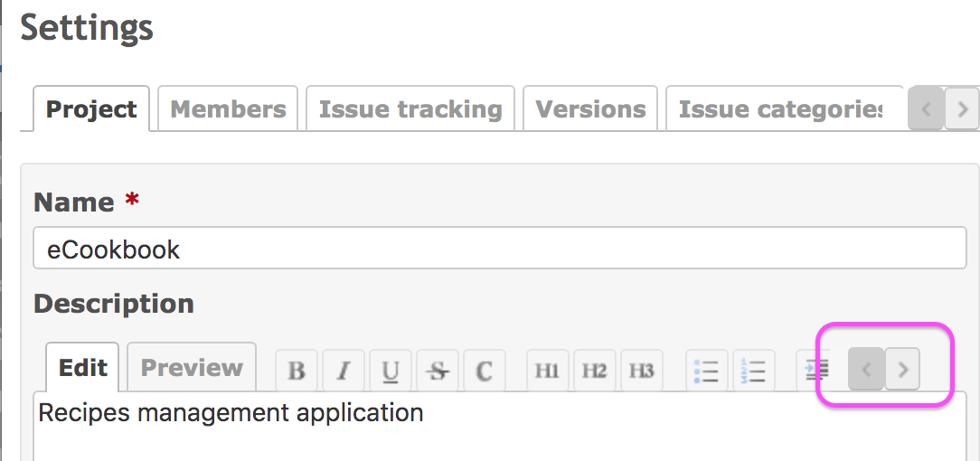Select the Issue categories tab

click(x=780, y=109)
